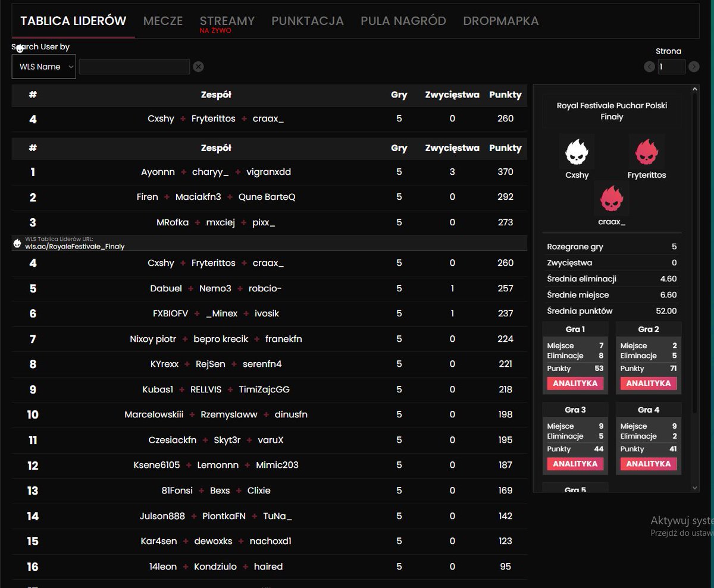Viewport: 714px width, 588px height.
Task: Select the Czesiackfn Skyt3r varuX team
Action: (269, 440)
